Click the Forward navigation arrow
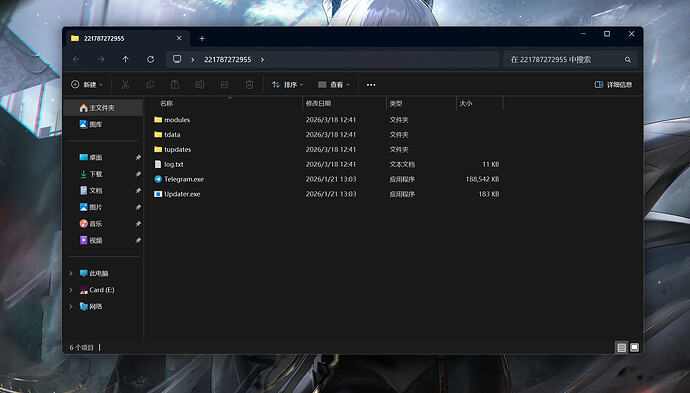 click(x=101, y=59)
